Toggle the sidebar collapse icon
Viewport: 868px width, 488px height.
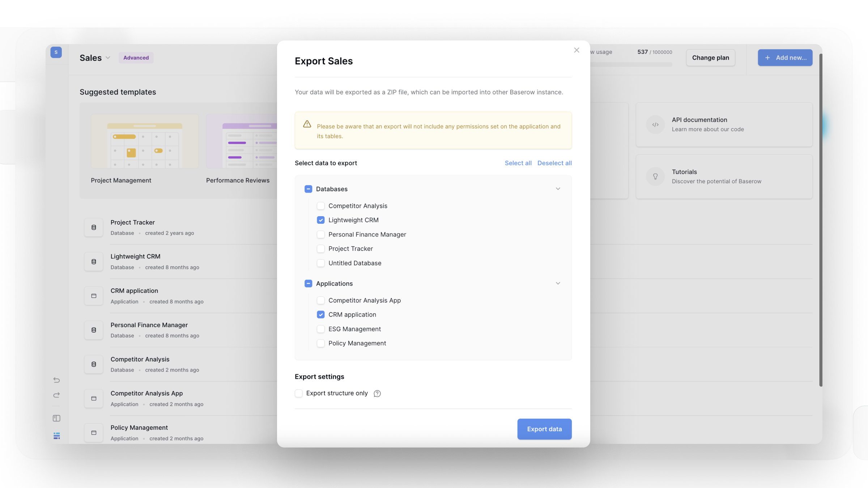coord(56,418)
